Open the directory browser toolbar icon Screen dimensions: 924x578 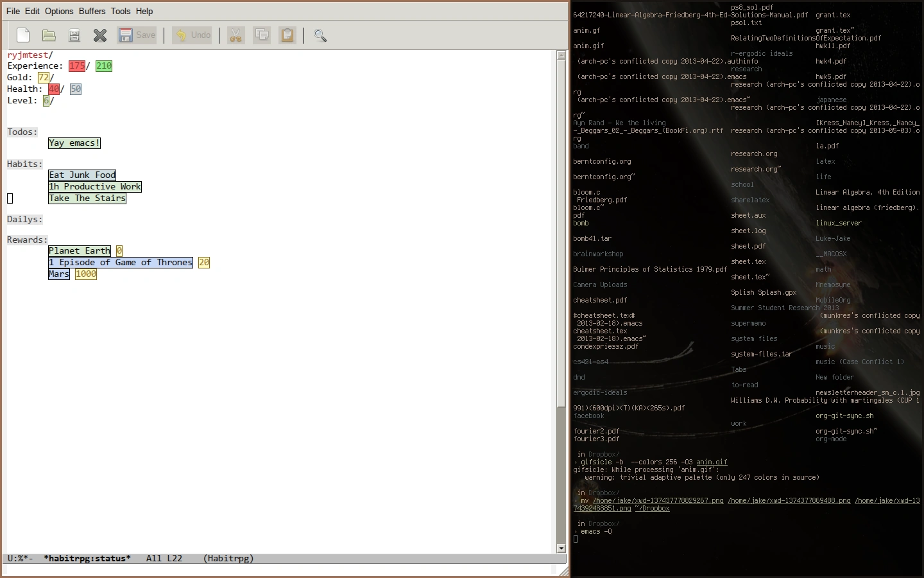point(74,35)
